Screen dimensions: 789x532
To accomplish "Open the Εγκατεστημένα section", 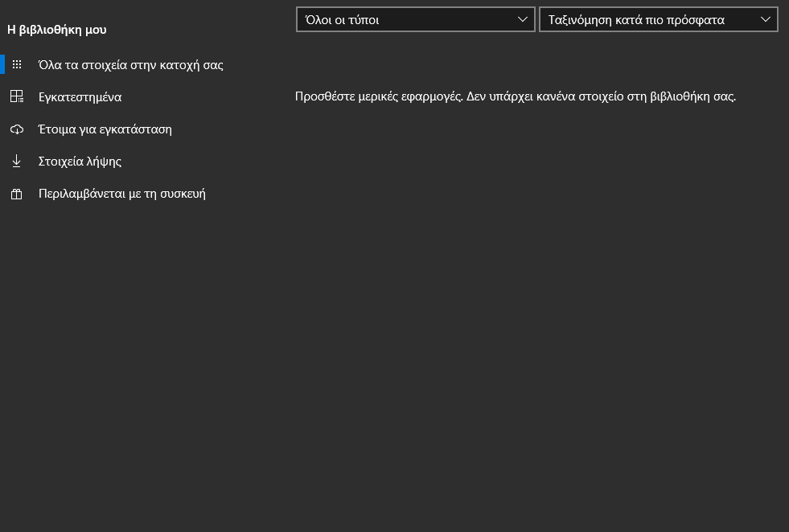I will point(80,97).
